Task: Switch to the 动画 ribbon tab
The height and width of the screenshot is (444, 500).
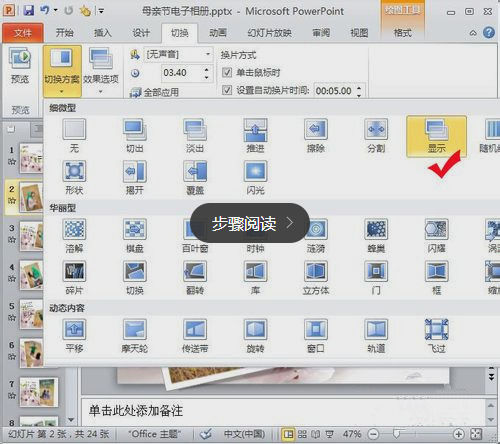Action: [x=218, y=33]
